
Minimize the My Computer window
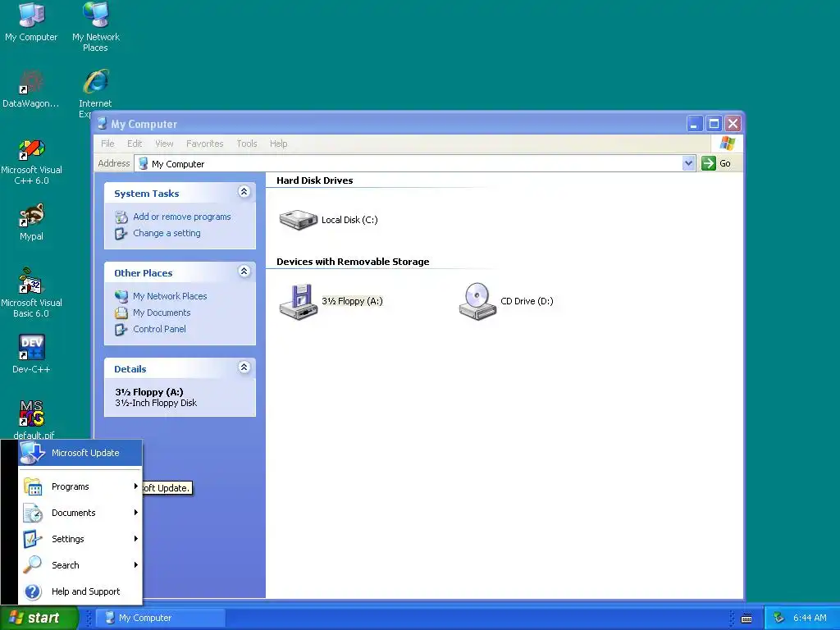coord(694,124)
